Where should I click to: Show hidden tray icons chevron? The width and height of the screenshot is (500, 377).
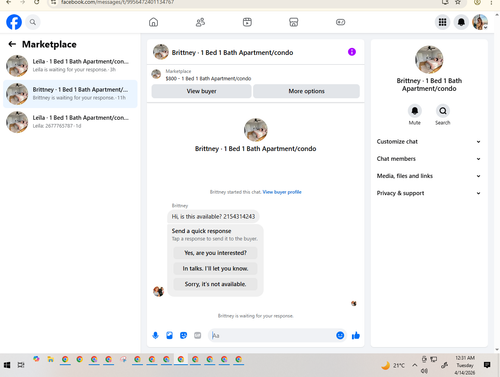pos(414,365)
